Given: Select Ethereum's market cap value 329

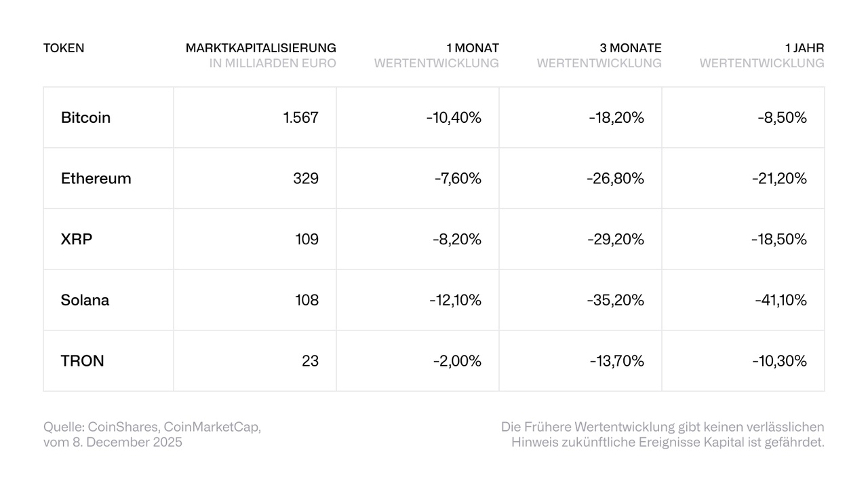Looking at the screenshot, I should click(307, 178).
